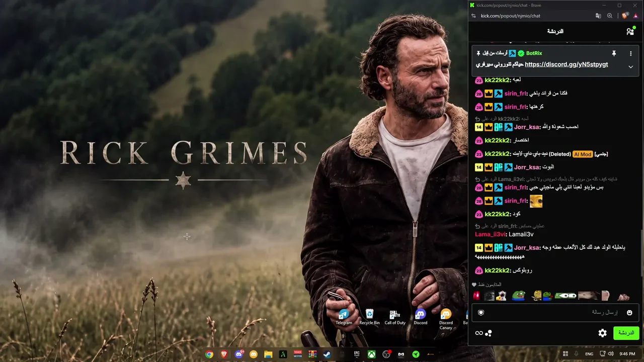Open the Discord Canary desktop shortcut
Viewport: 644px width, 362px height.
point(446,320)
